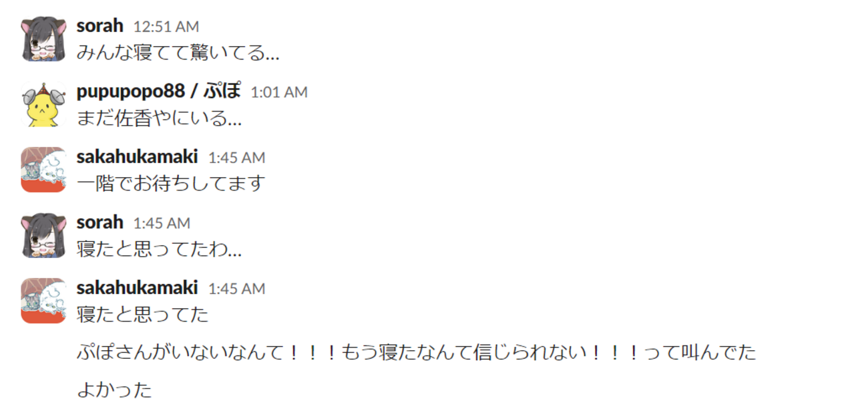Click sorah's avatar beside the 1:45 AM message

click(43, 235)
